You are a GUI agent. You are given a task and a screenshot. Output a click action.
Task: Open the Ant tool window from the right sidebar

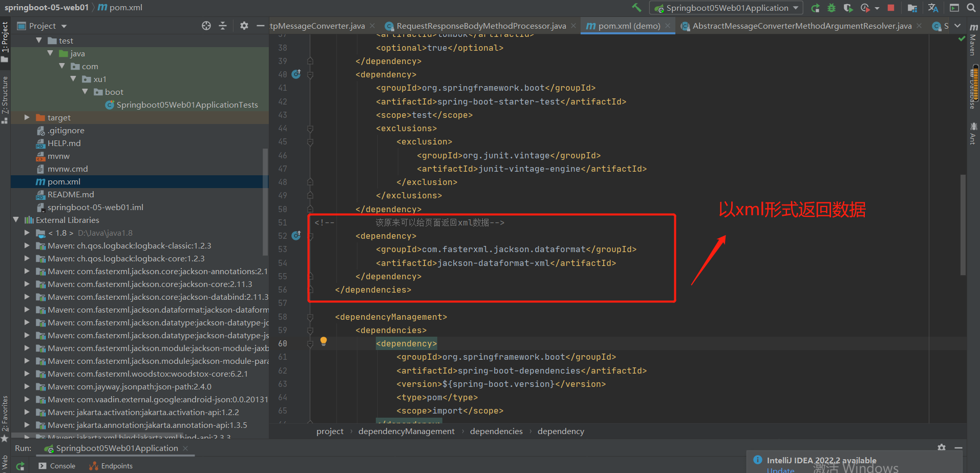click(973, 133)
